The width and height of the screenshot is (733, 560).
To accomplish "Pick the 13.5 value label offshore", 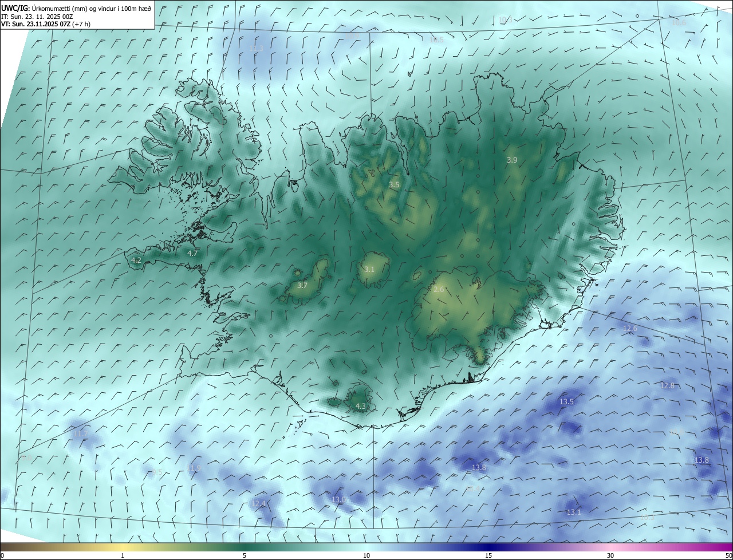I will point(566,402).
